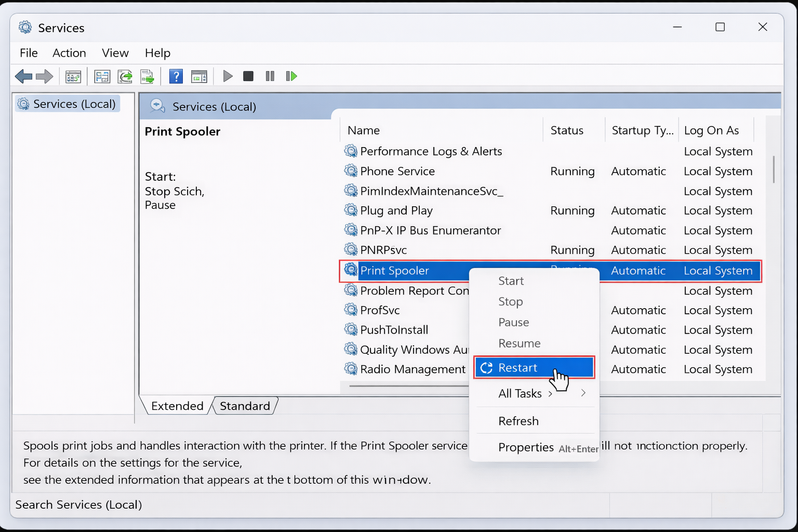Restart the service using the toolbar icon
Screen dimensions: 798x532
pyautogui.click(x=291, y=76)
